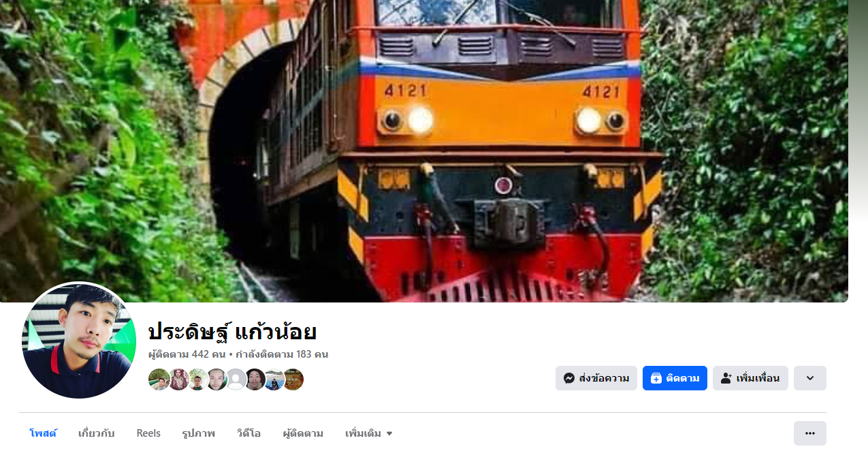Click the gray default-silhouette follower avatar
The image size is (868, 451).
point(236,379)
